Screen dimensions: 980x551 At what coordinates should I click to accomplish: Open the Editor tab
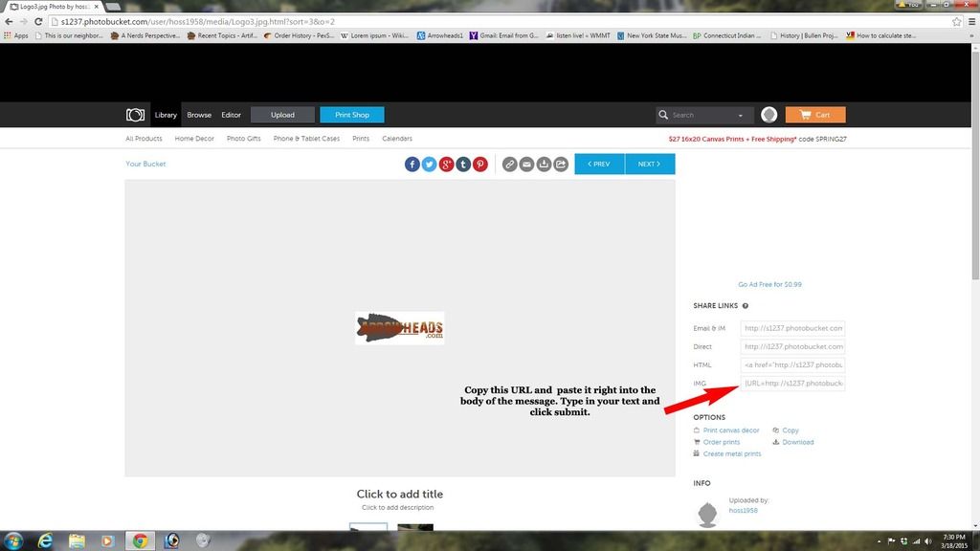click(232, 115)
